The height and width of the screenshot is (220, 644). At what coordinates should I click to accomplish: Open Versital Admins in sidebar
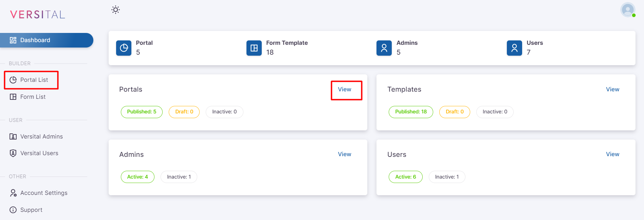tap(41, 136)
